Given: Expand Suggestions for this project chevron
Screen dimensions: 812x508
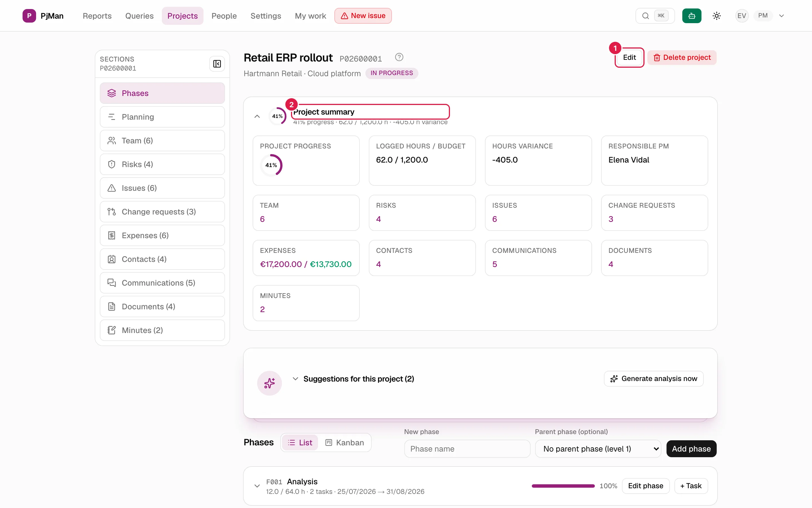Looking at the screenshot, I should click(295, 379).
